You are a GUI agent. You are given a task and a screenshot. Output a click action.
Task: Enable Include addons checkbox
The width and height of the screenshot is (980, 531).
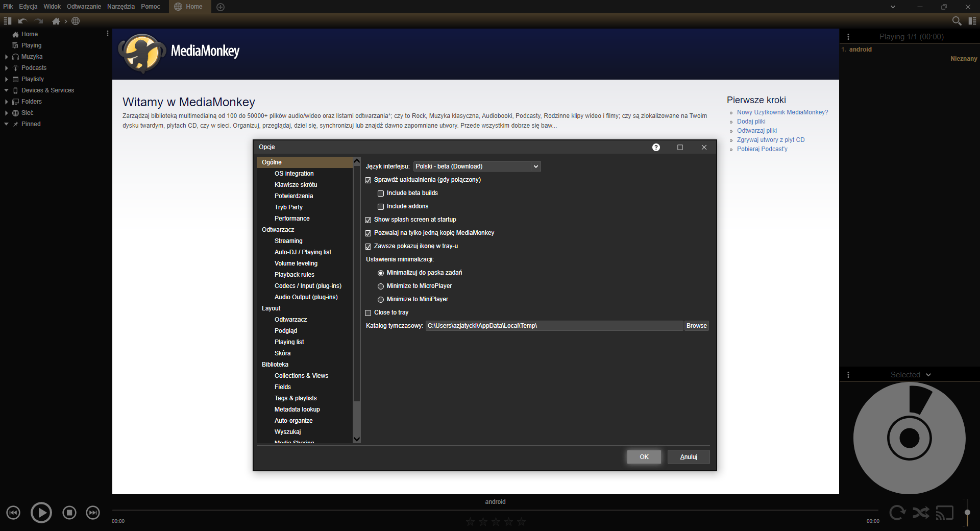point(381,207)
